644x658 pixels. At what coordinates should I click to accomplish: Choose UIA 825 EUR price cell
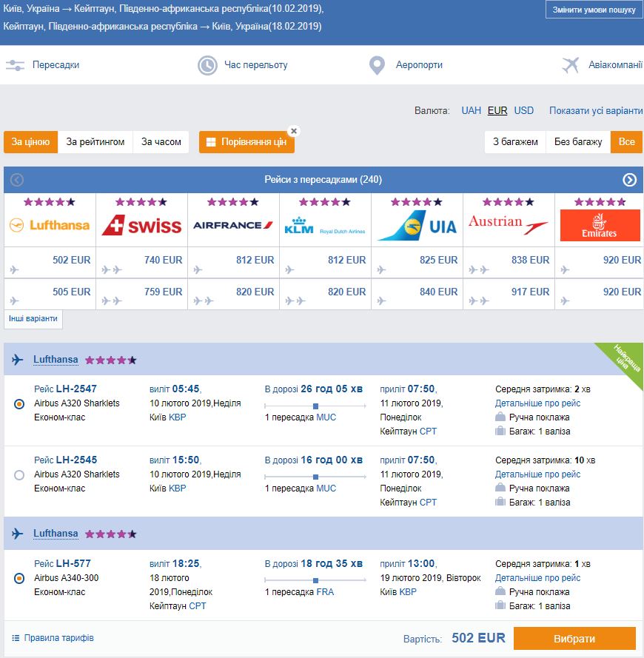click(x=417, y=263)
